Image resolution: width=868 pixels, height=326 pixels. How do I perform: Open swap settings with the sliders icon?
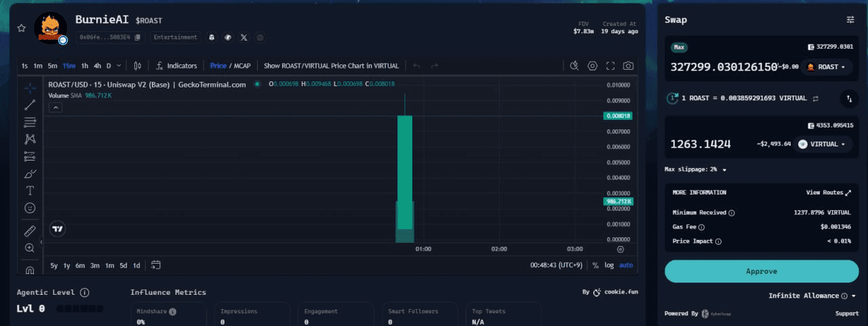pyautogui.click(x=850, y=20)
